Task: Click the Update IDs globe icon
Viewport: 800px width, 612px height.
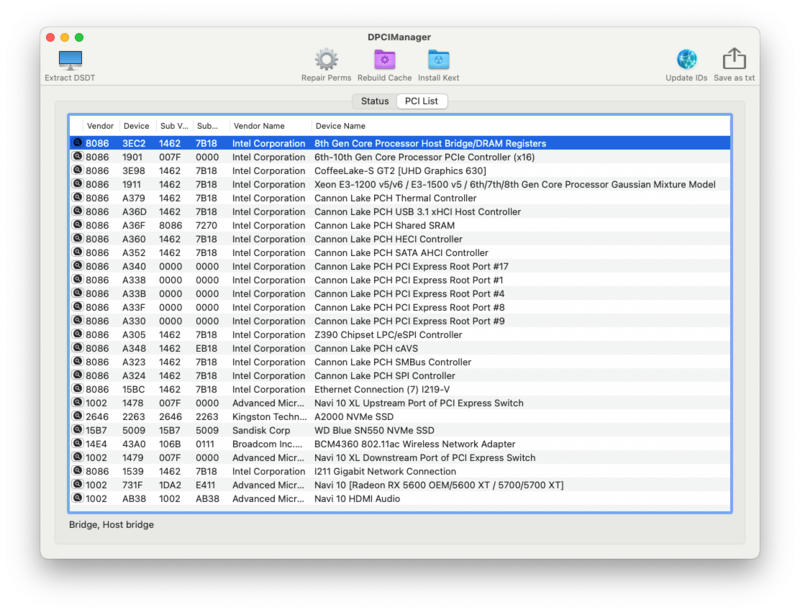Action: tap(686, 60)
